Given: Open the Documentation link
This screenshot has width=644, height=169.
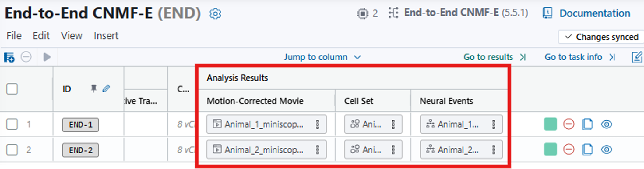Looking at the screenshot, I should (x=594, y=13).
